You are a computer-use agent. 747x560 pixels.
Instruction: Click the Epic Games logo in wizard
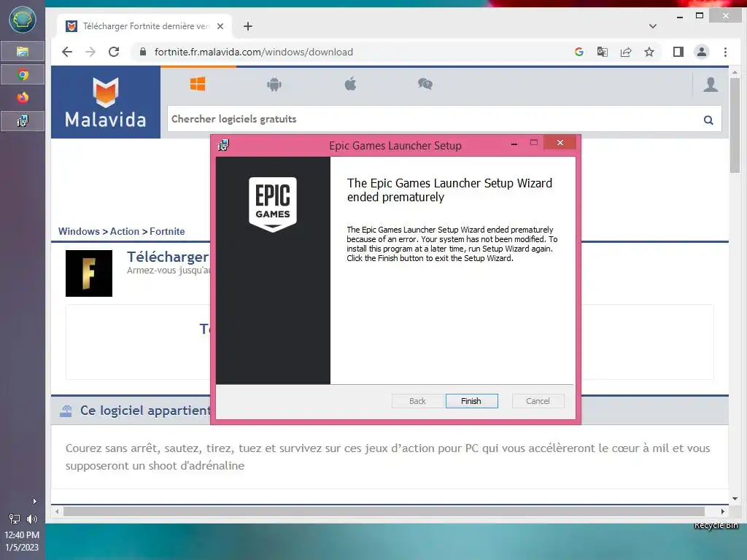pyautogui.click(x=273, y=204)
